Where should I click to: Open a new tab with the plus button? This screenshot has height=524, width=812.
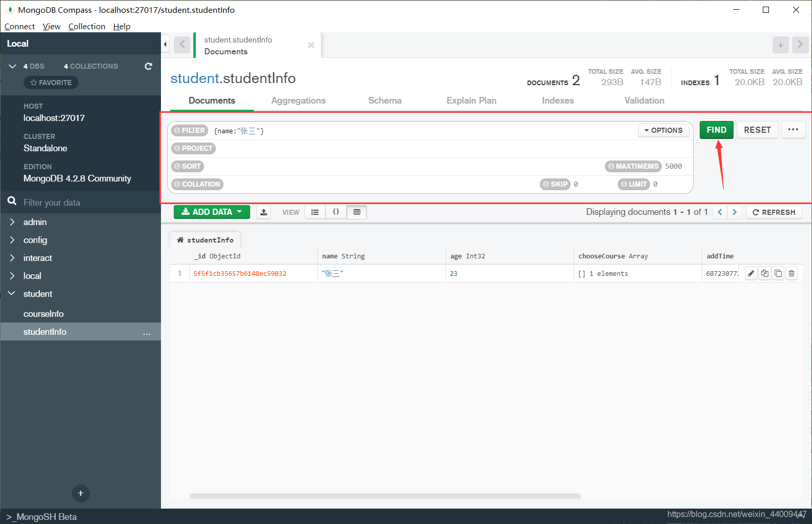coord(780,45)
